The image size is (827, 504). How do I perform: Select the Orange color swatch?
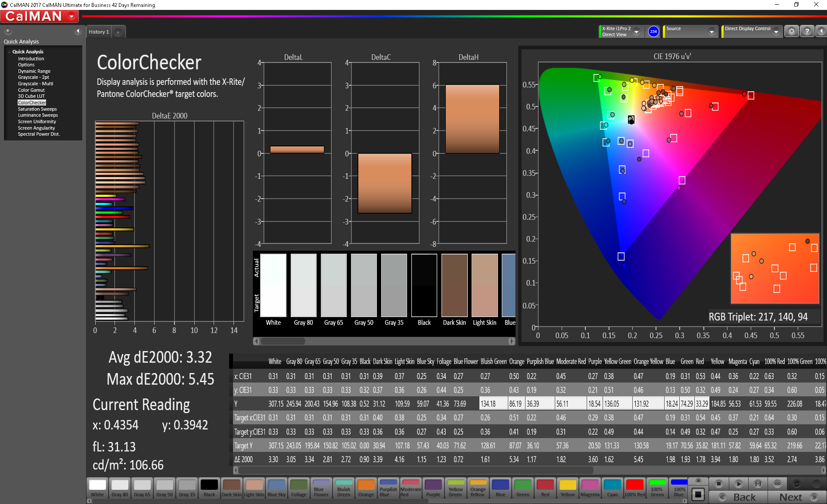pyautogui.click(x=366, y=488)
